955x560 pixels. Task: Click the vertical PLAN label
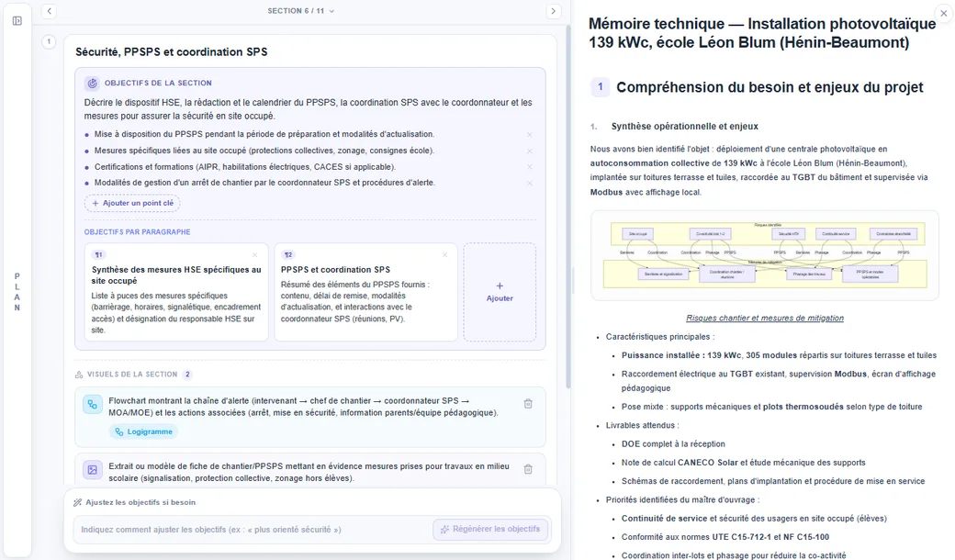(x=17, y=292)
